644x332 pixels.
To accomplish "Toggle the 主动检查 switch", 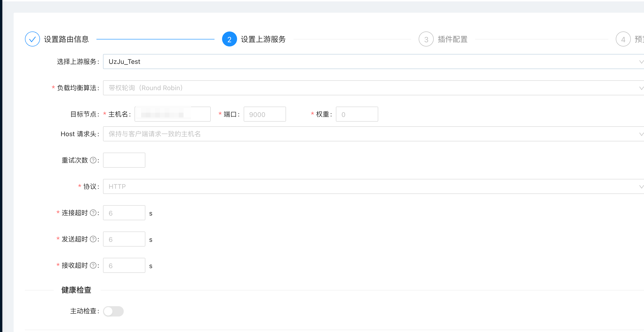I will coord(113,311).
